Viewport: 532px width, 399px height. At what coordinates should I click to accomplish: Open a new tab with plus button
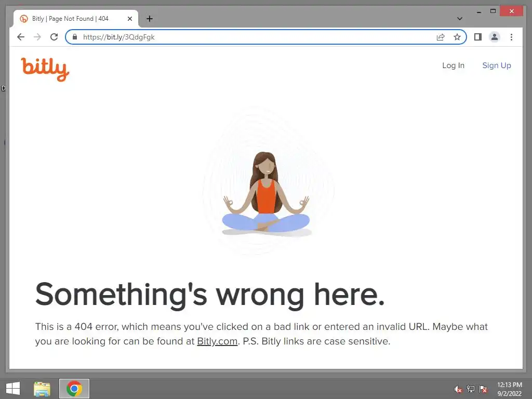coord(149,19)
